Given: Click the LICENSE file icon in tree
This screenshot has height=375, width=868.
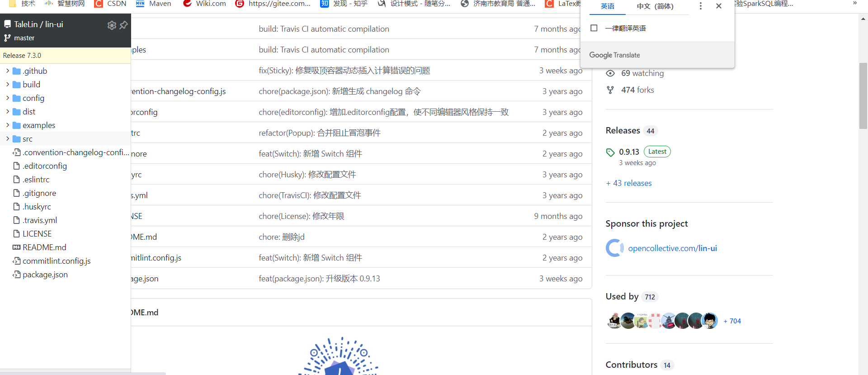Looking at the screenshot, I should pos(17,234).
